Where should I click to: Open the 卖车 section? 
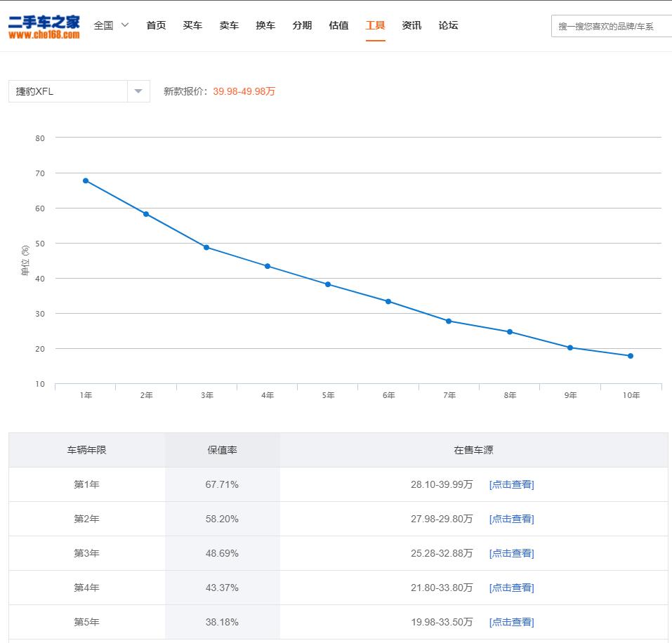tap(229, 25)
